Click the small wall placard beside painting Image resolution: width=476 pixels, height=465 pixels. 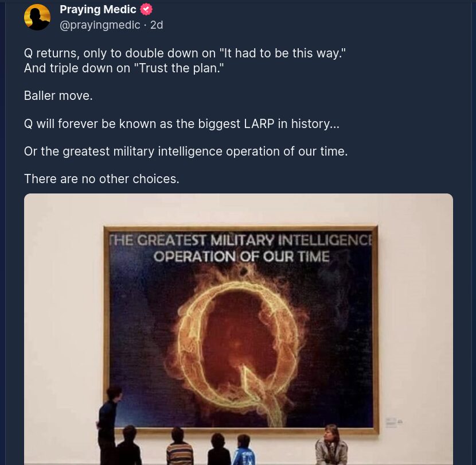(393, 422)
